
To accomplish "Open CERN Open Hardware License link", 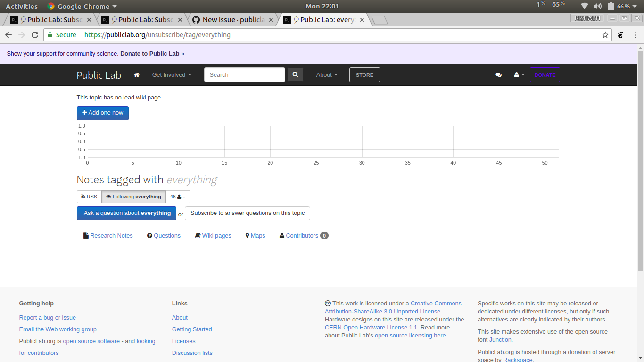I will click(x=371, y=328).
